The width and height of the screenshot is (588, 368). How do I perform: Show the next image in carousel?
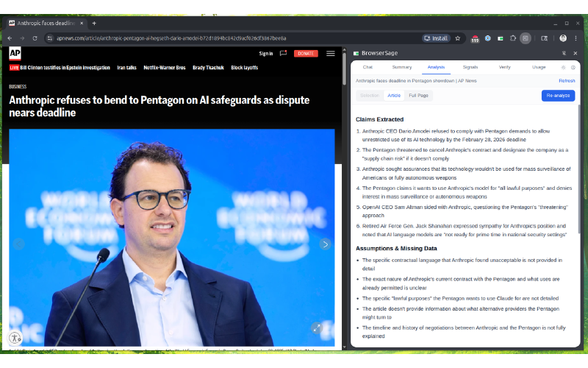[x=325, y=244]
